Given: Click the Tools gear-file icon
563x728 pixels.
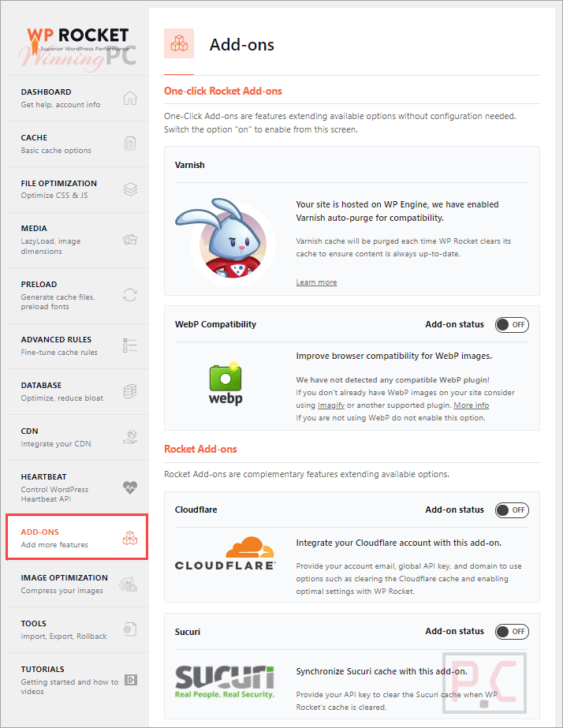Looking at the screenshot, I should (x=130, y=629).
